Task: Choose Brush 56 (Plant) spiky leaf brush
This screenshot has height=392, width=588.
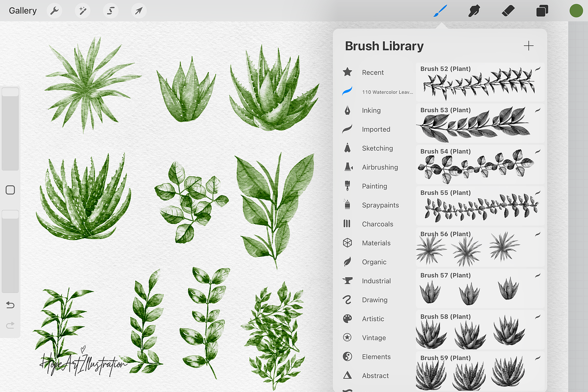Action: tap(480, 247)
